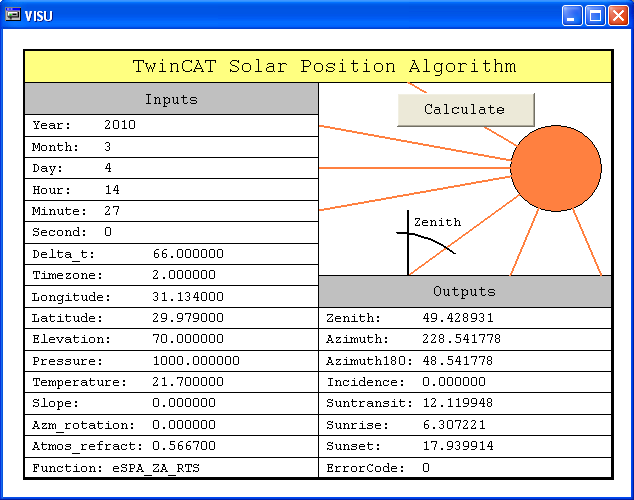Edit the Delta_t value 66.000000

tap(188, 254)
